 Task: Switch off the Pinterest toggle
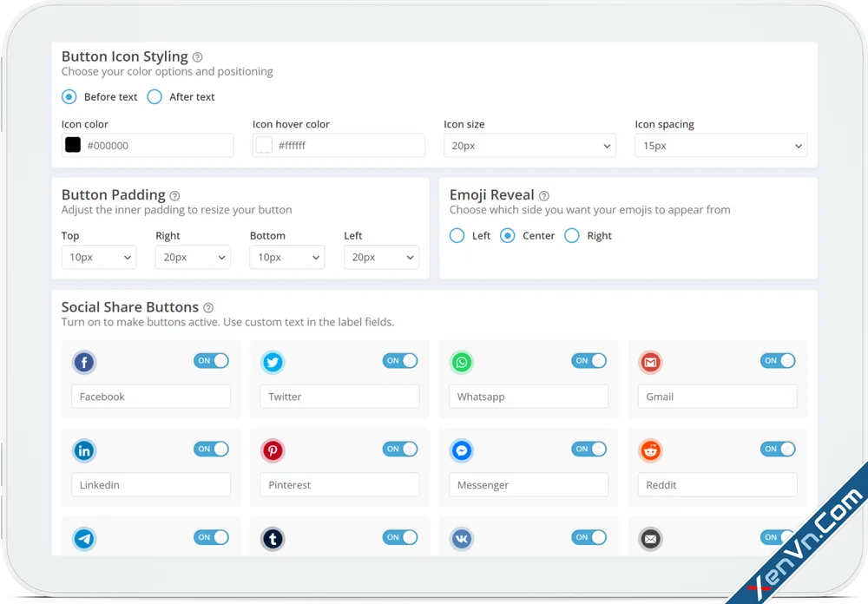pos(399,449)
